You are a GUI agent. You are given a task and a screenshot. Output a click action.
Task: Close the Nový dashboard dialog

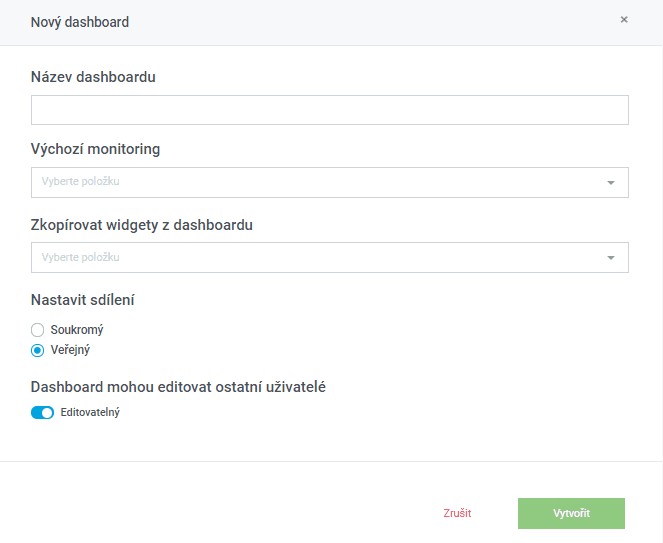(x=624, y=19)
